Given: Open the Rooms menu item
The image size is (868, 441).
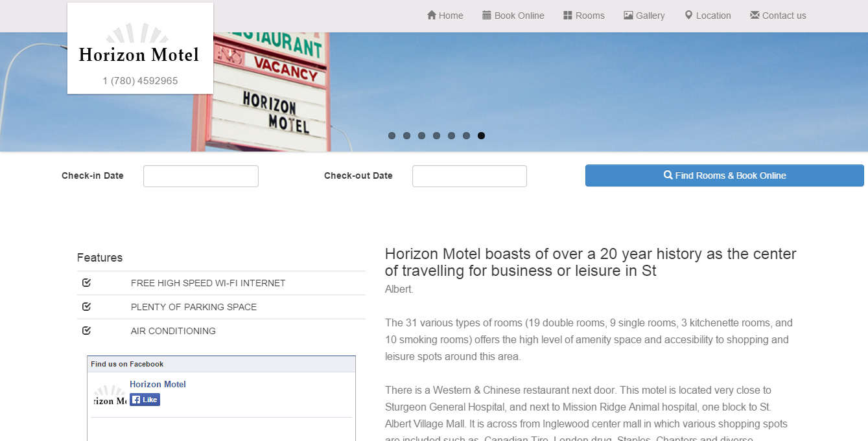Looking at the screenshot, I should (583, 16).
